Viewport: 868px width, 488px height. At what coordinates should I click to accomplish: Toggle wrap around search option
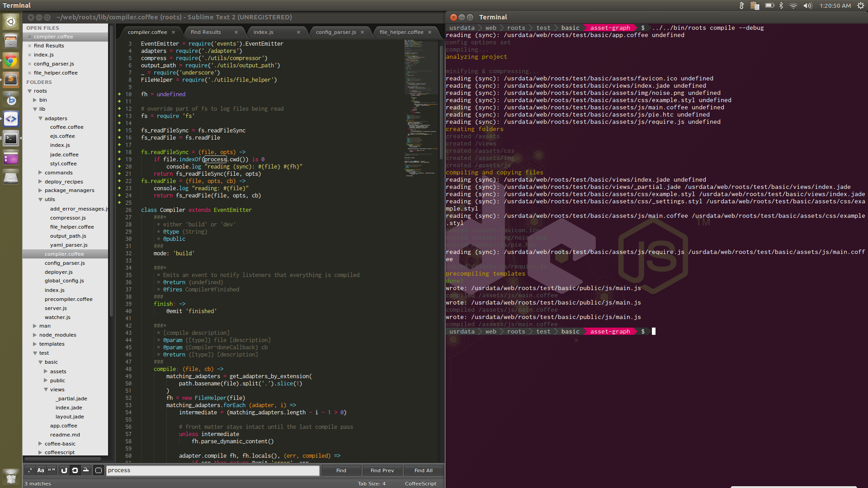(75, 470)
